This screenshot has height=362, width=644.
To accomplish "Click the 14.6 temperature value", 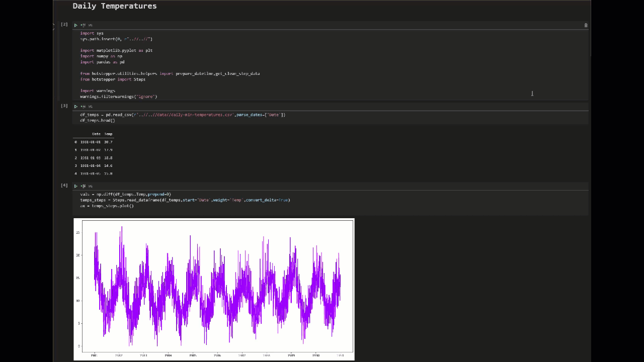I will coord(108,165).
